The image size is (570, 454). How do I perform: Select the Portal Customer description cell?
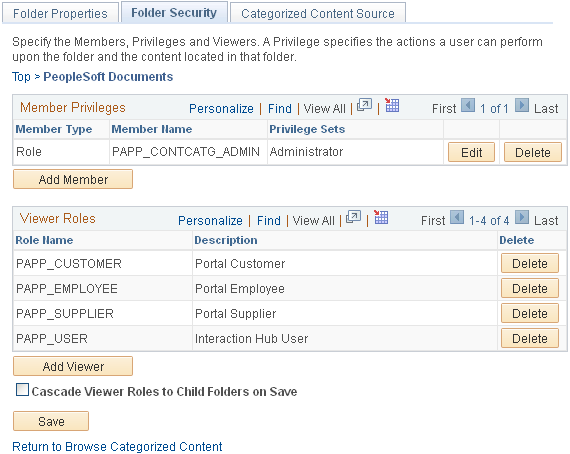pyautogui.click(x=345, y=263)
